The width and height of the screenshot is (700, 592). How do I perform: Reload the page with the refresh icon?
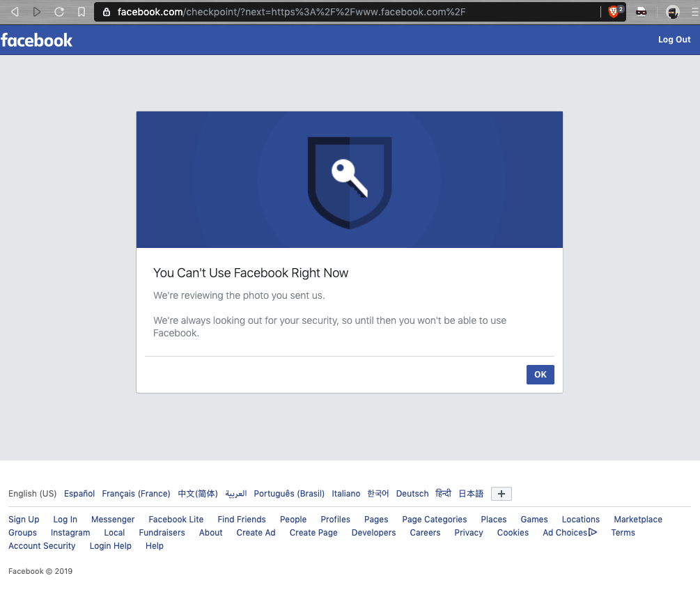(59, 12)
